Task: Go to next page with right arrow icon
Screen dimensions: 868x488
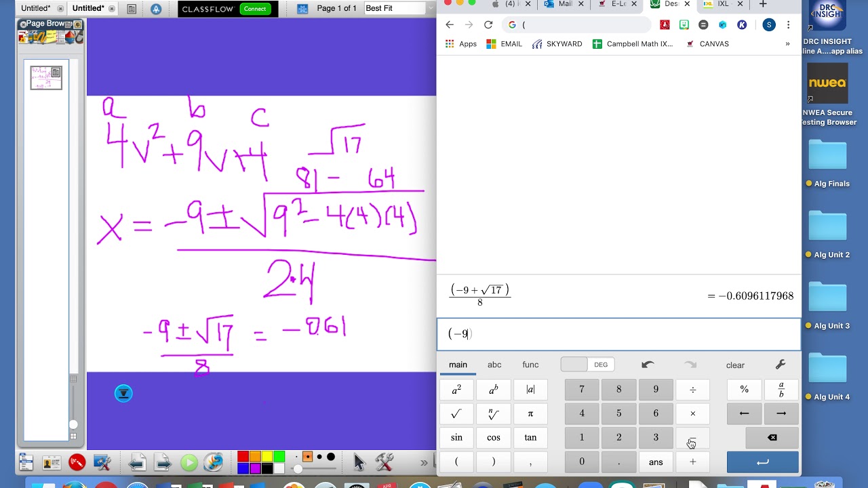Action: point(163,463)
